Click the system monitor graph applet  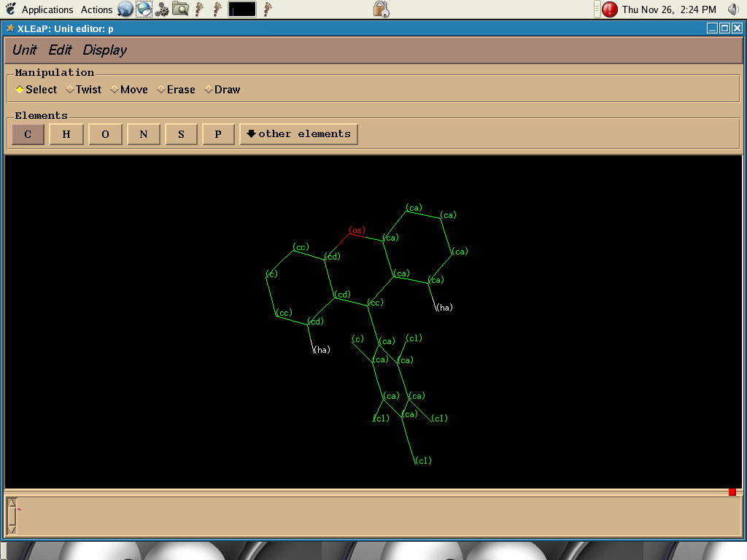point(241,9)
